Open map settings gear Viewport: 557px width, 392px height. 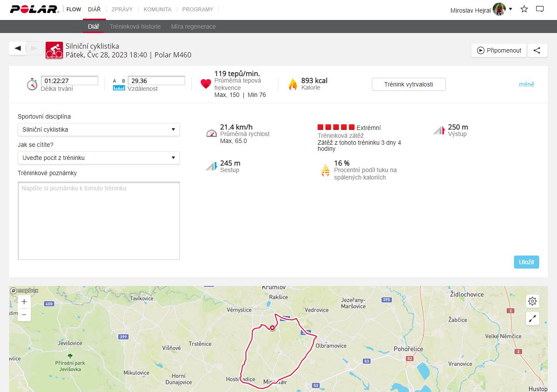click(533, 301)
